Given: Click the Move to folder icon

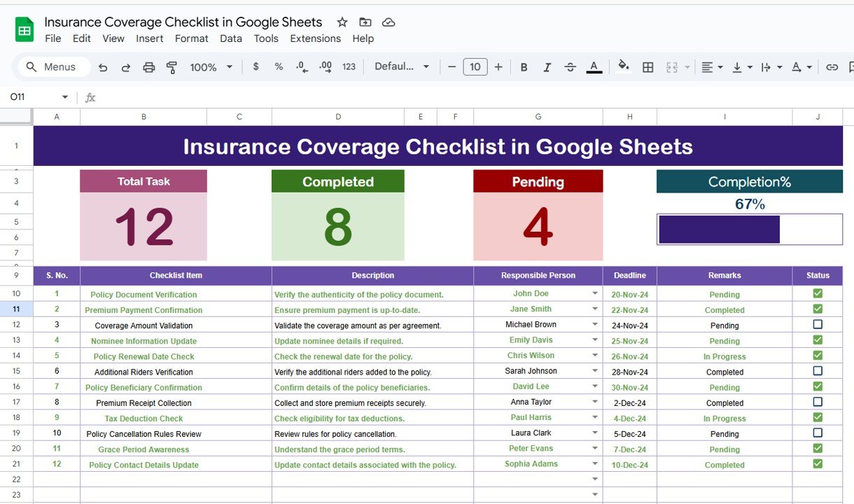Looking at the screenshot, I should coord(365,22).
